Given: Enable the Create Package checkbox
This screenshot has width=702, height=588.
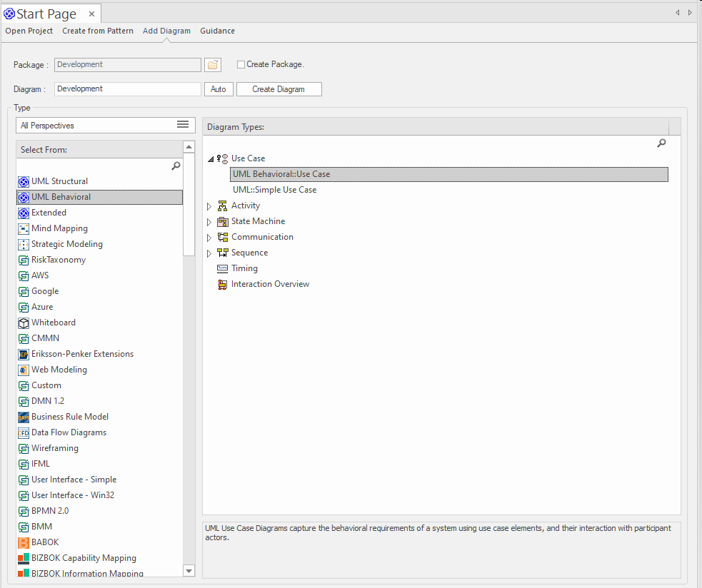Looking at the screenshot, I should click(x=241, y=64).
